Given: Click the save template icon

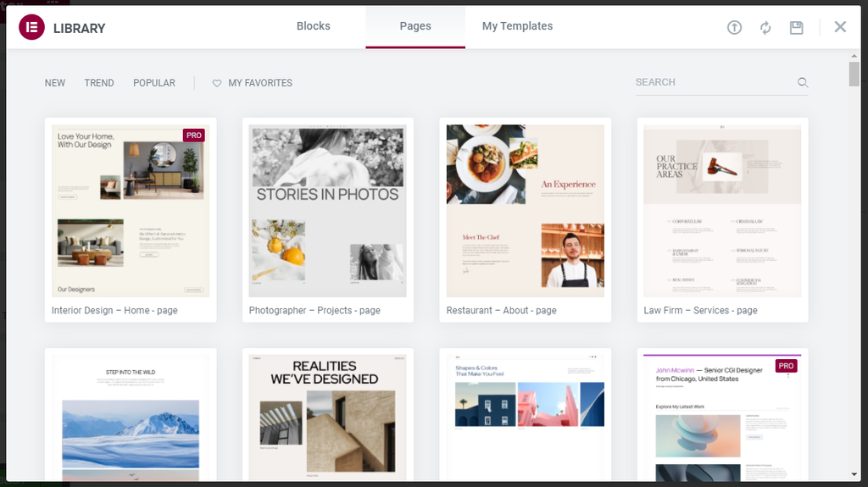Looking at the screenshot, I should (x=796, y=28).
